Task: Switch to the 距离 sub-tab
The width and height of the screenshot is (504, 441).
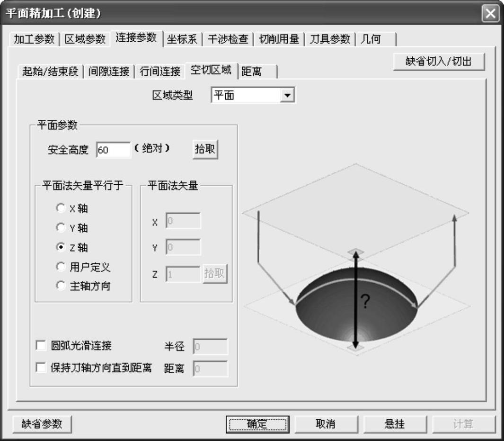Action: click(x=252, y=72)
